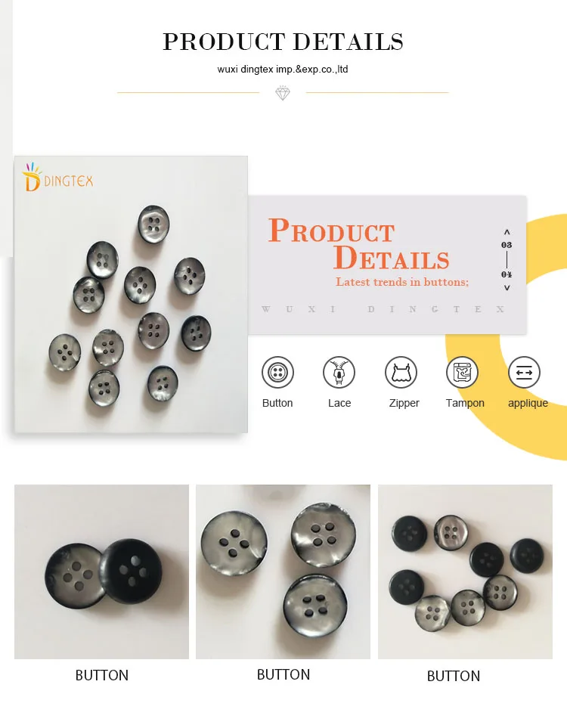
Task: Click the Dingtex logo on main photo
Action: 57,177
